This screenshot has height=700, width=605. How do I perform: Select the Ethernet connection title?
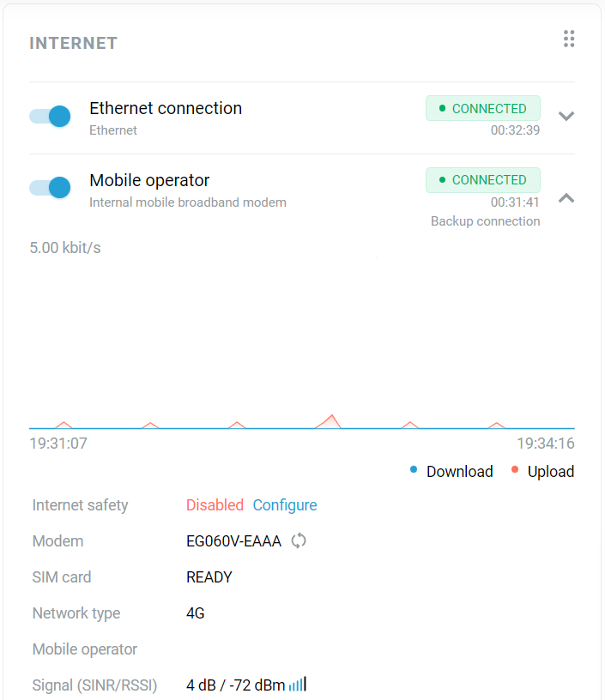166,108
